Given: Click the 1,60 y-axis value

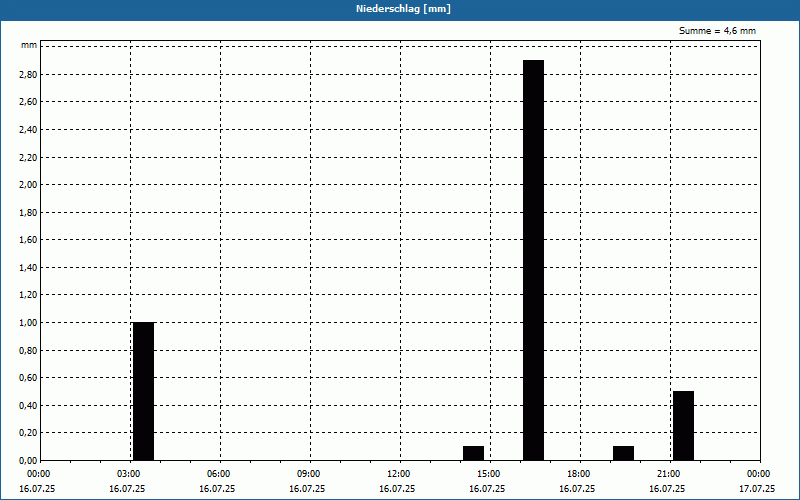Looking at the screenshot, I should coord(28,240).
